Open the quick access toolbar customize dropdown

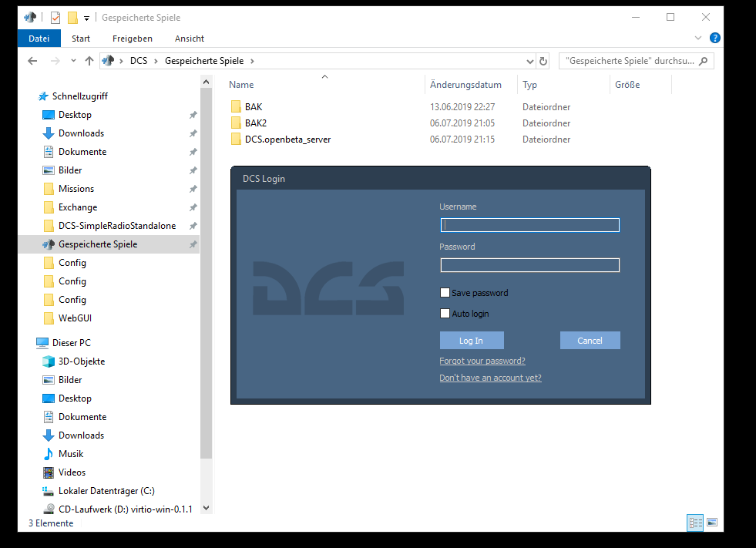click(x=87, y=18)
